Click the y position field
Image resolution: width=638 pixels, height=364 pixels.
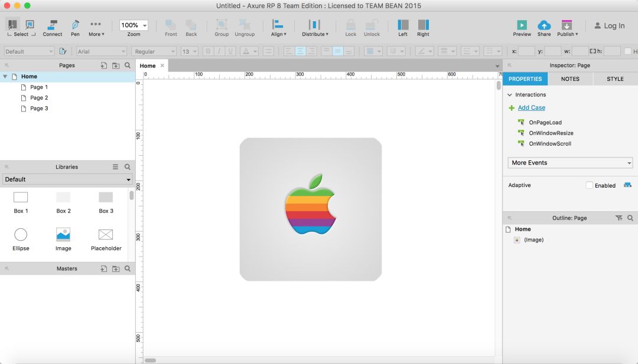552,51
